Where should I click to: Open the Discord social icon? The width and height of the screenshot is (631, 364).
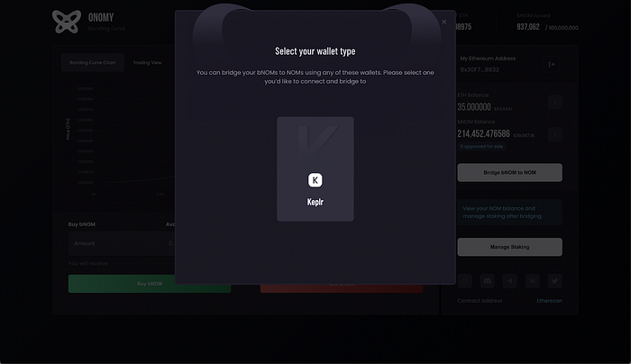tap(488, 281)
